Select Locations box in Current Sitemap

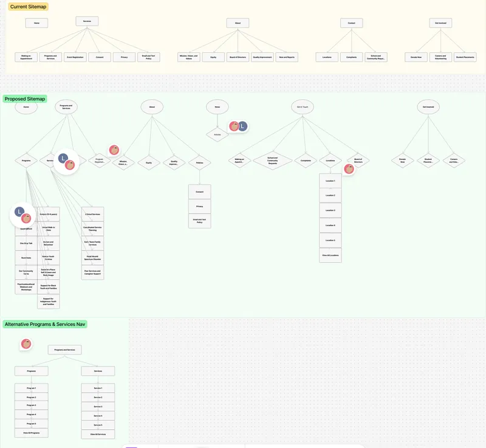327,57
